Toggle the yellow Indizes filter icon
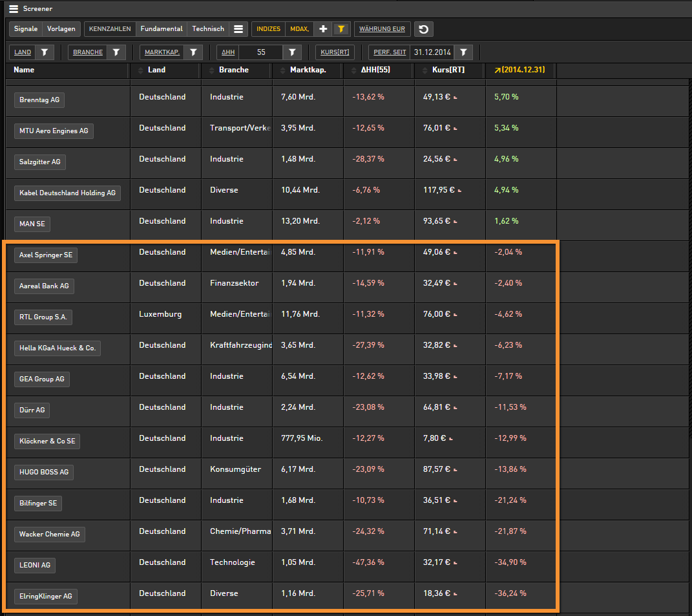Viewport: 692px width, 616px height. click(341, 29)
